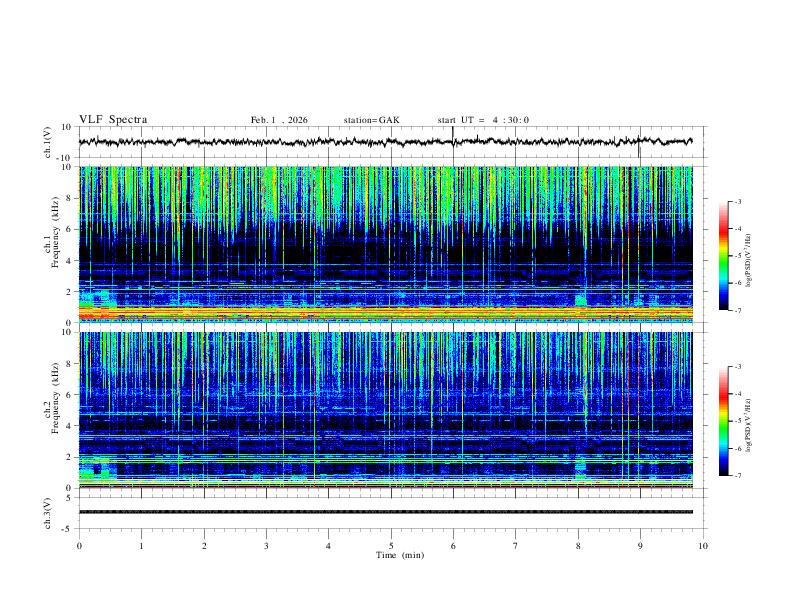Click the "-7" label on ch.1 color bar
The height and width of the screenshot is (612, 792).
(737, 310)
